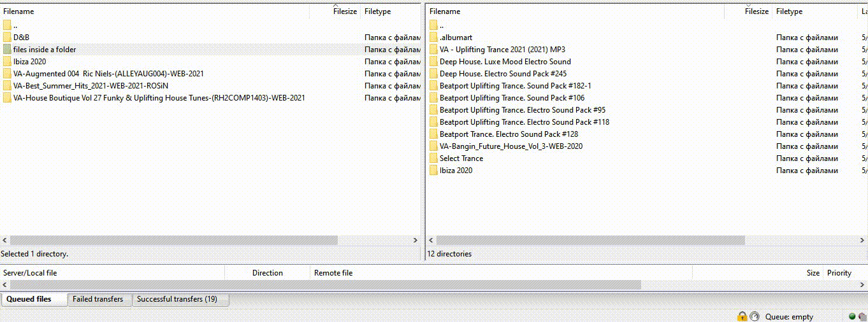The width and height of the screenshot is (868, 322).
Task: Select VA-House Boutique Vol 27 folder name
Action: (x=159, y=98)
